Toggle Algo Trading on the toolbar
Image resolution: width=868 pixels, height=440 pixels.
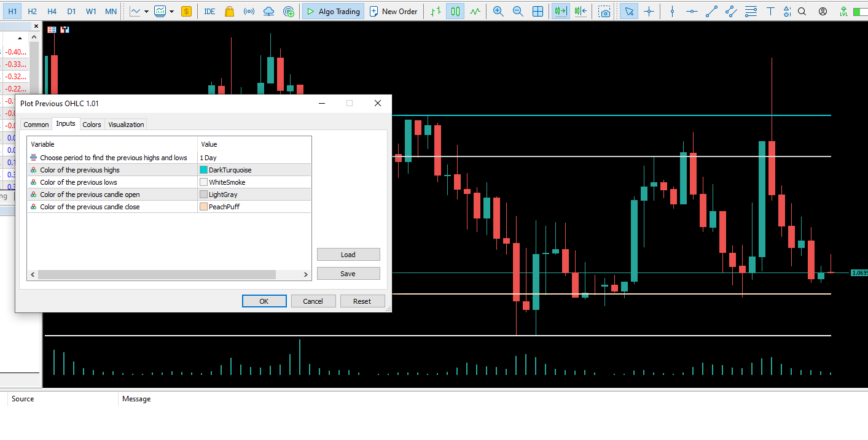point(333,10)
